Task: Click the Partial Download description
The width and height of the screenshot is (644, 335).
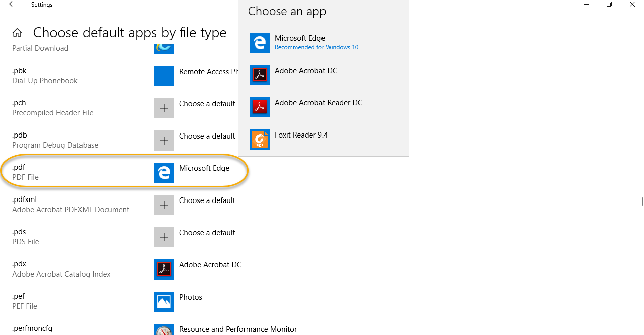Action: [40, 48]
